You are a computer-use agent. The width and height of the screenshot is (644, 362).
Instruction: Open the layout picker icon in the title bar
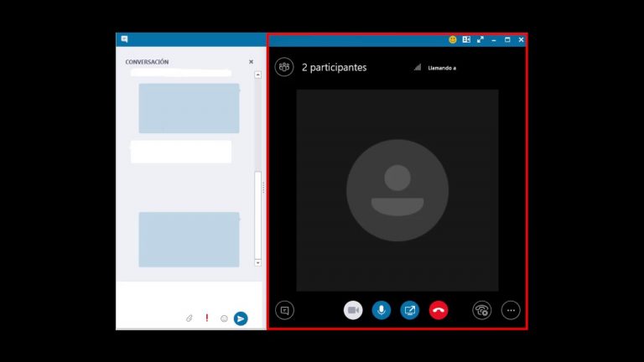[x=466, y=40]
